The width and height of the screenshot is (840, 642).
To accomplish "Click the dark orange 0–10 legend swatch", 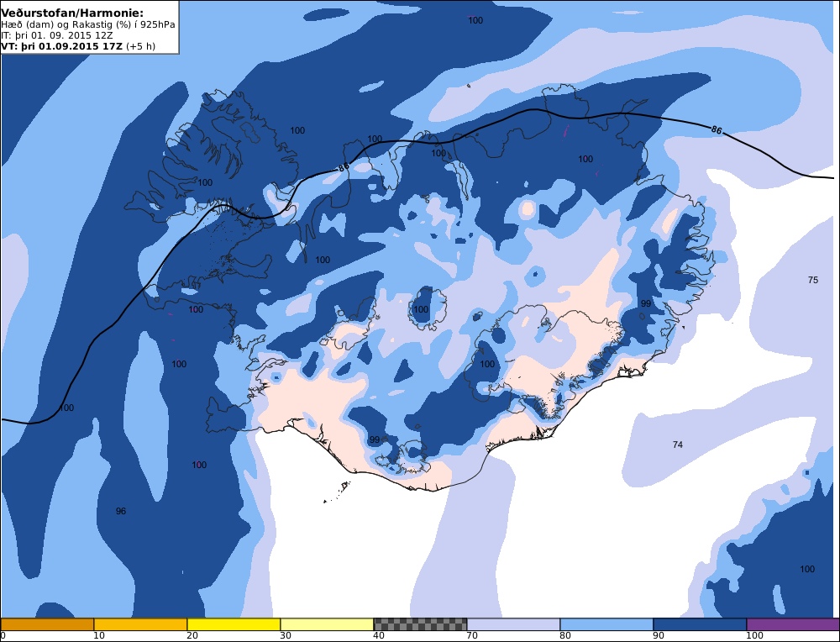I will click(47, 624).
